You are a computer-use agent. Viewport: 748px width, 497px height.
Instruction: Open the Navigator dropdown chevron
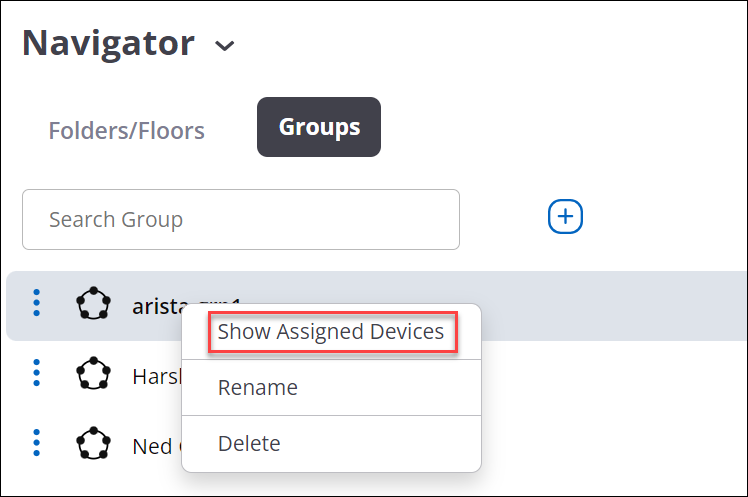click(x=224, y=46)
